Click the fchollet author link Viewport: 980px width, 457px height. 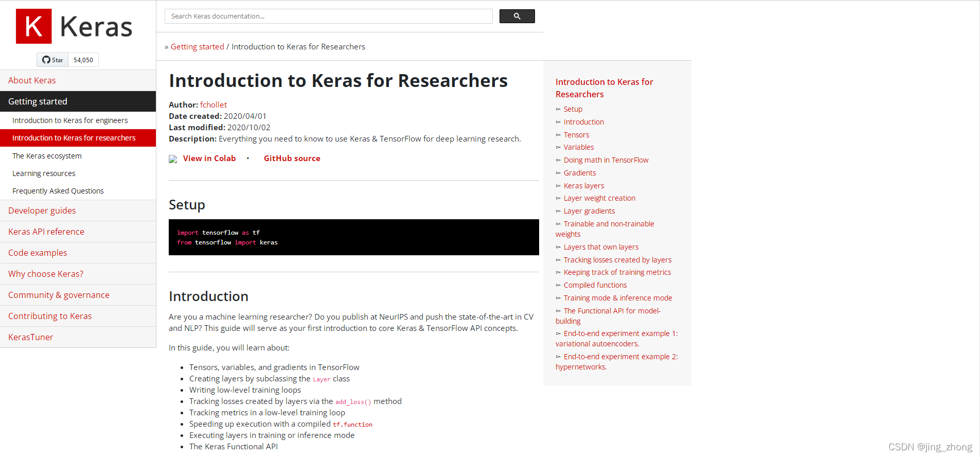pos(213,105)
